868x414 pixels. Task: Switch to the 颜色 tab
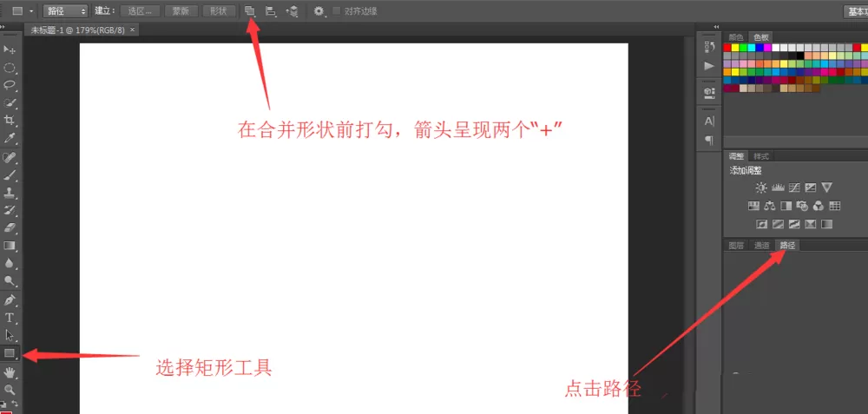736,37
